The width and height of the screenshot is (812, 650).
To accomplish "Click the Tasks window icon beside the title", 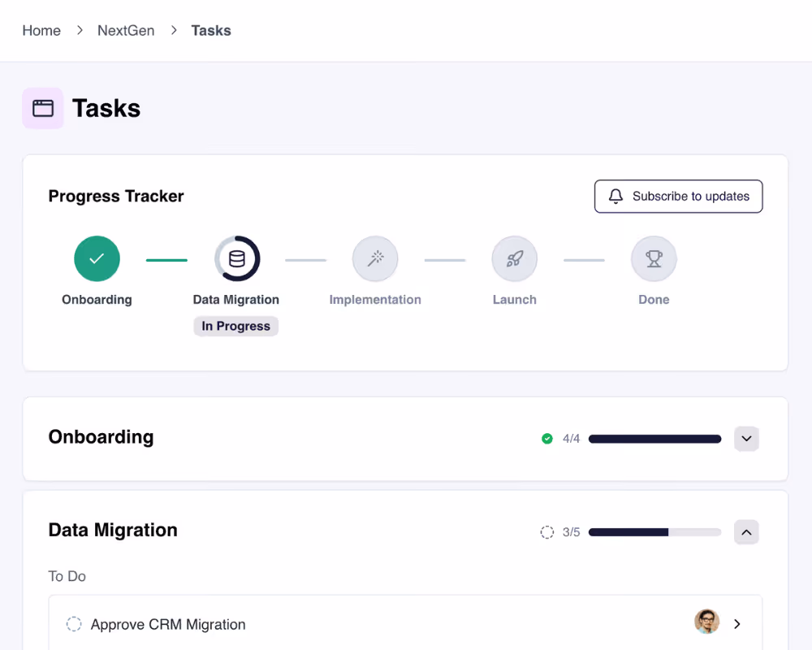I will (x=43, y=108).
